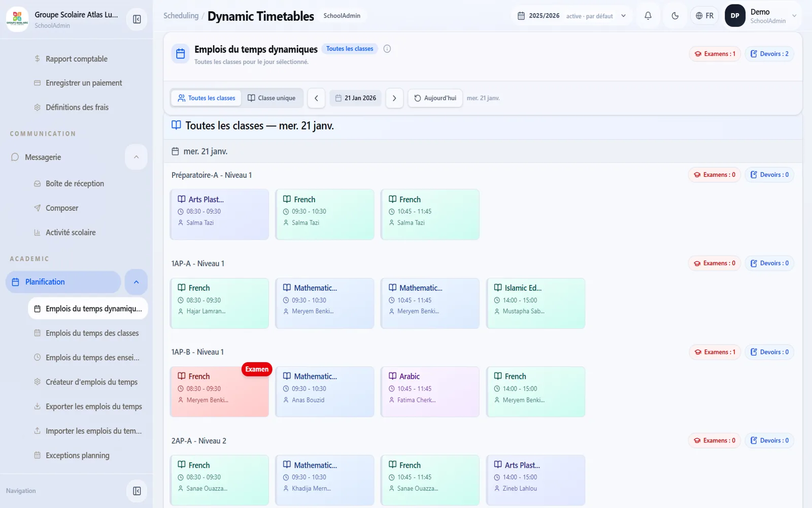Open the 21 Jan 2026 date picker
The width and height of the screenshot is (812, 508).
tap(356, 98)
